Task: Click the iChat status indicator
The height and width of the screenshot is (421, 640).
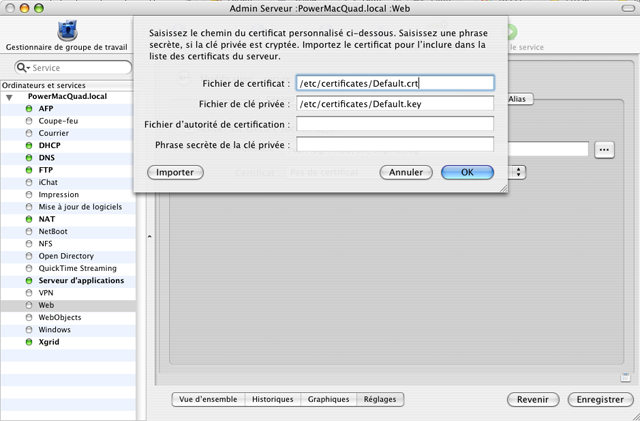Action: click(29, 182)
